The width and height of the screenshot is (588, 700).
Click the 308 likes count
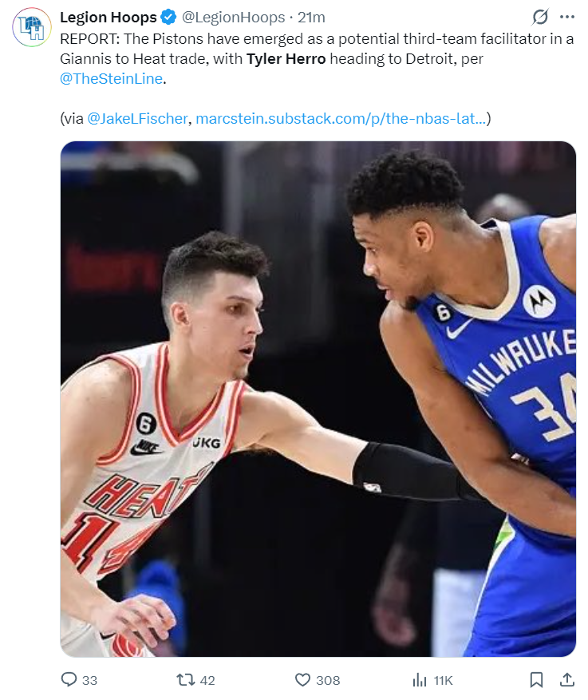click(328, 680)
